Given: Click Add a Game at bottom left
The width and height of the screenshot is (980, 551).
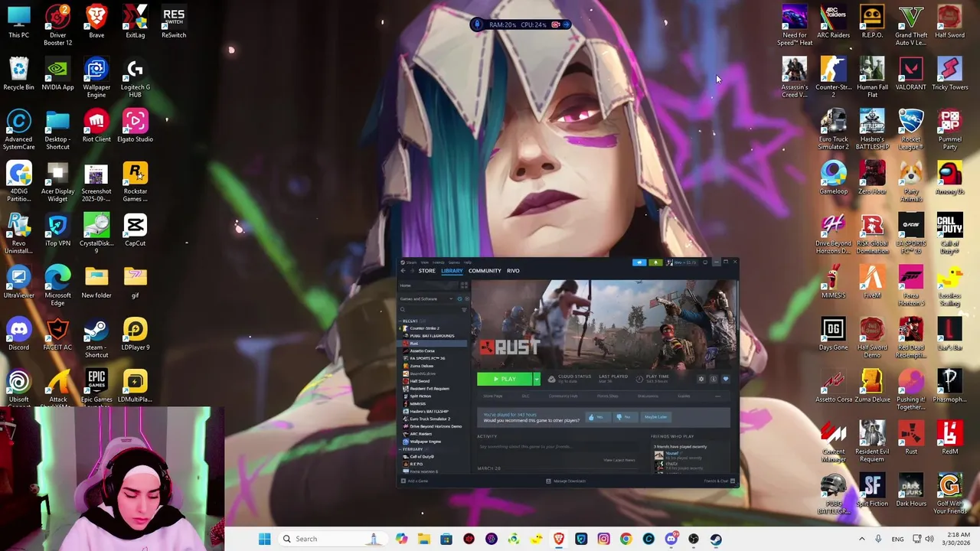Looking at the screenshot, I should coord(414,481).
